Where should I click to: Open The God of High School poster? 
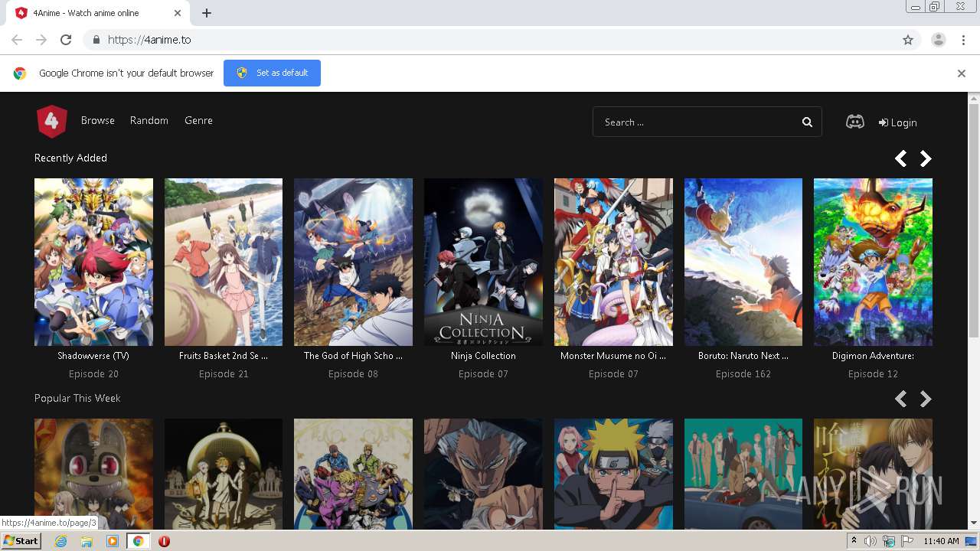(x=353, y=262)
